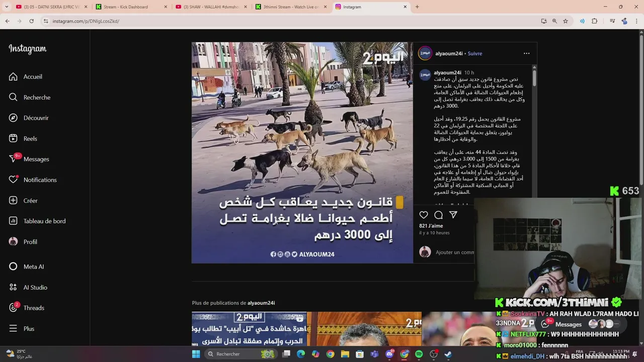The height and width of the screenshot is (362, 644).
Task: Open the three-dot post options menu
Action: point(526,53)
